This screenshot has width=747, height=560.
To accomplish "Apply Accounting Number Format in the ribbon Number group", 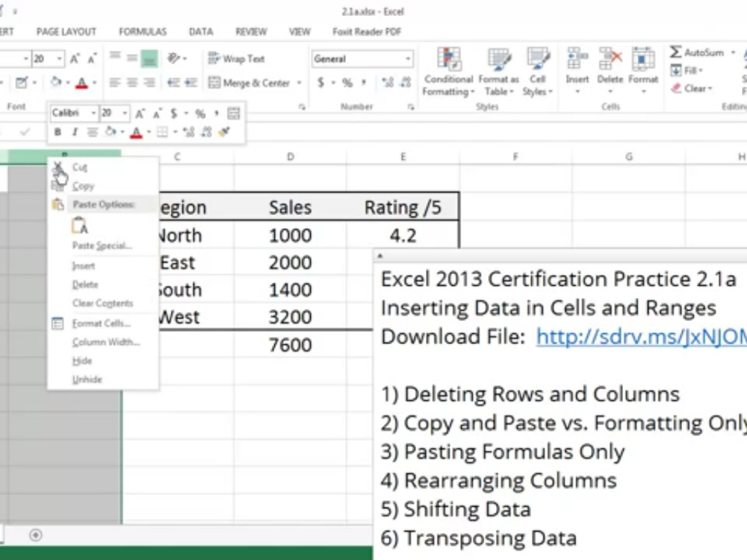I will click(320, 82).
